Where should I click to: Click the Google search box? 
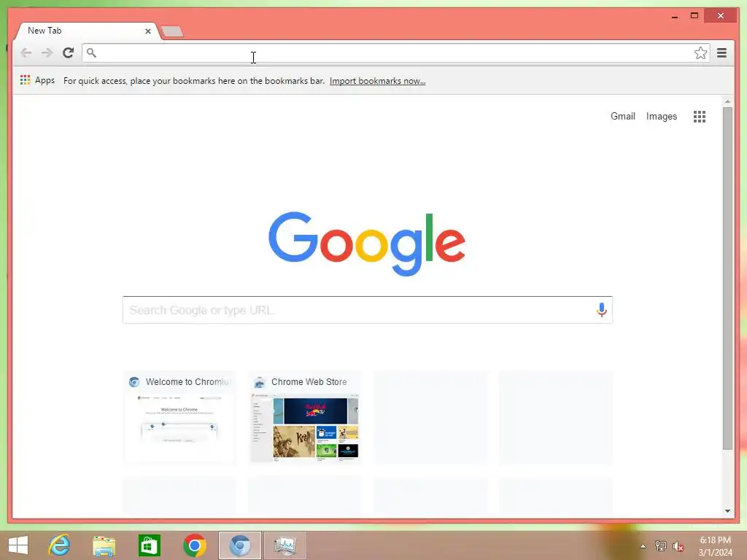[368, 310]
